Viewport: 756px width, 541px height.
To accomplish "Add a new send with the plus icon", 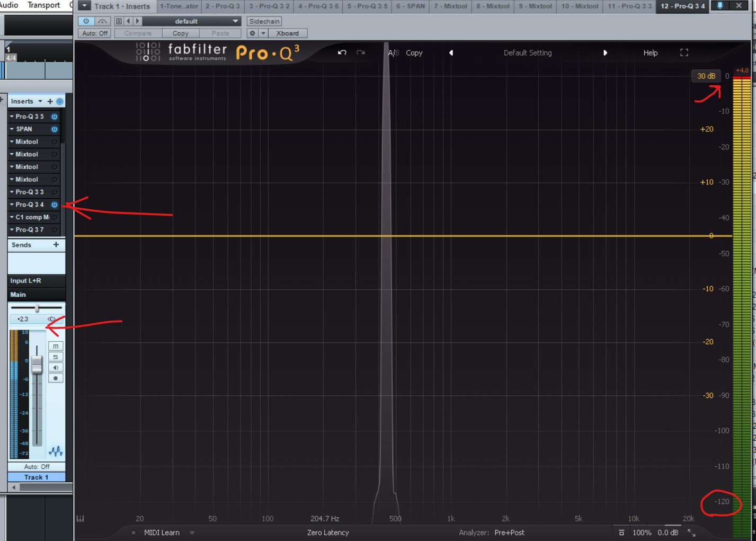I will tap(56, 245).
